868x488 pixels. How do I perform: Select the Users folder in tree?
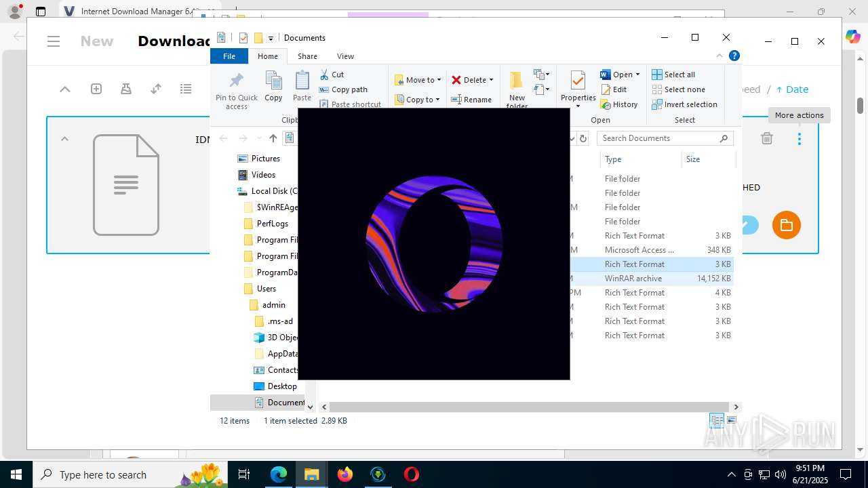(266, 289)
